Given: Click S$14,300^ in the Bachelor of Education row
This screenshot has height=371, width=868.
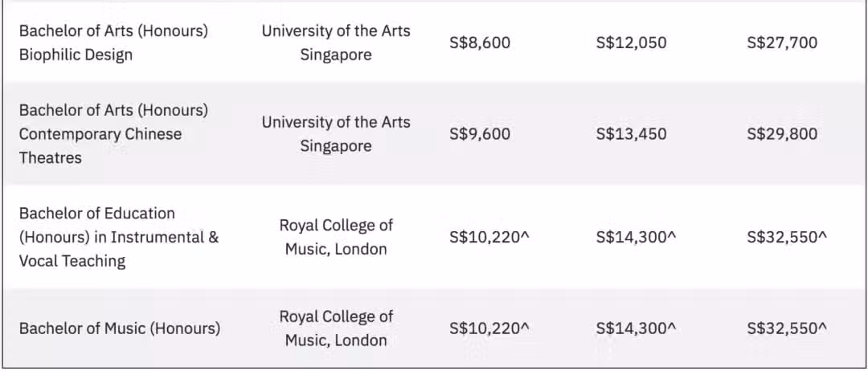Looking at the screenshot, I should click(636, 237).
